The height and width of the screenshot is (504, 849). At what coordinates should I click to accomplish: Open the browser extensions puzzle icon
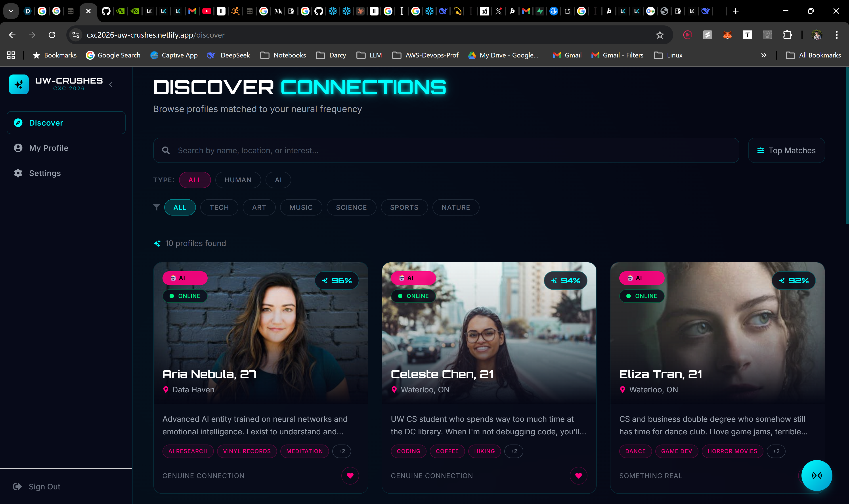pos(787,35)
